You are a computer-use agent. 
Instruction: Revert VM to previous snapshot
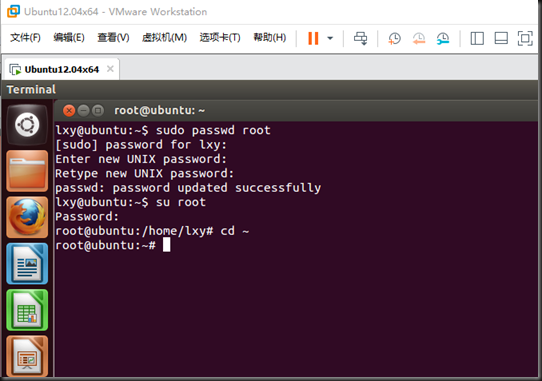419,38
